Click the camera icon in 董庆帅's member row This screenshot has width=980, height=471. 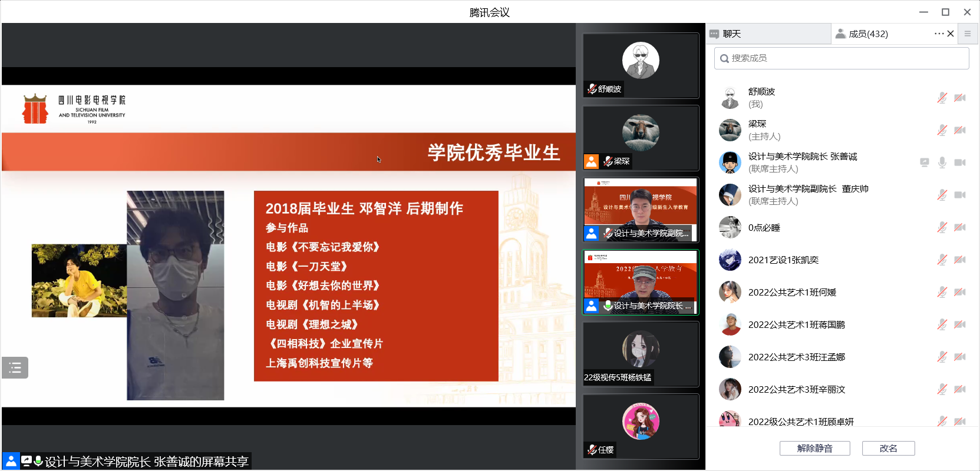pos(960,195)
